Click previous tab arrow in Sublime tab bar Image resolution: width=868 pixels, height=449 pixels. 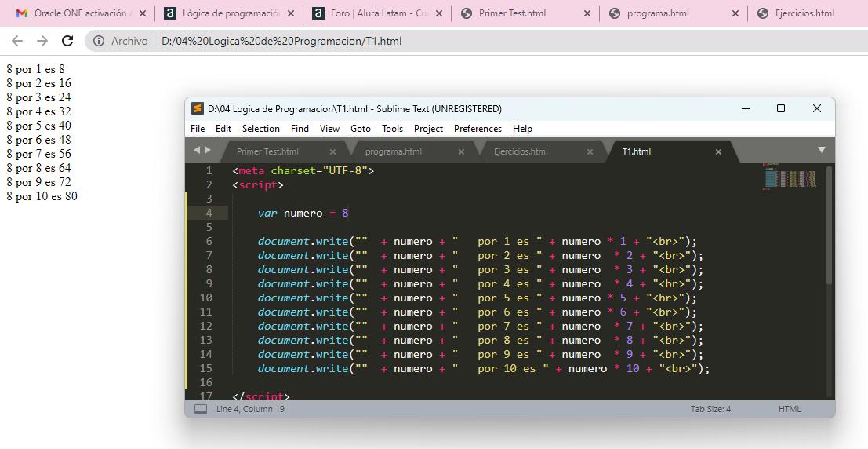197,150
